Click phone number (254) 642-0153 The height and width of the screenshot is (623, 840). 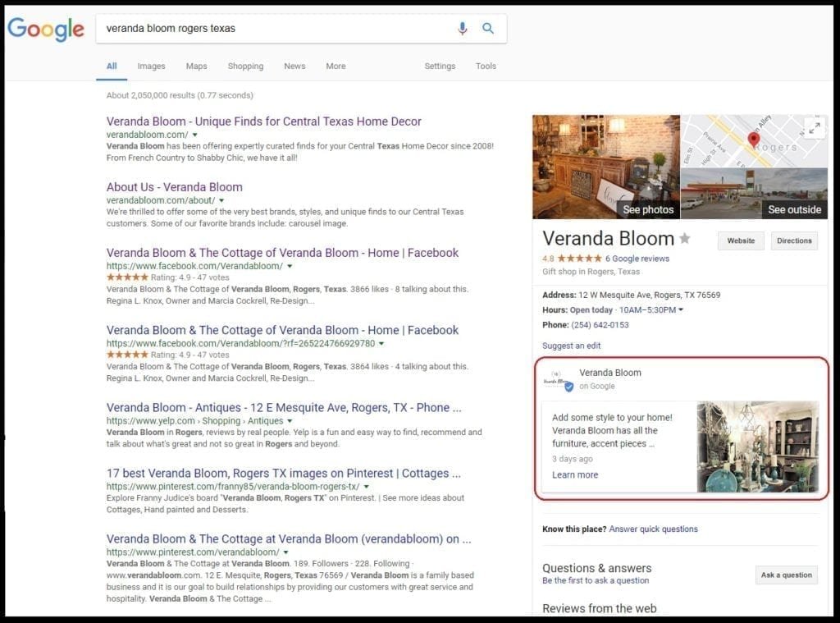point(600,325)
